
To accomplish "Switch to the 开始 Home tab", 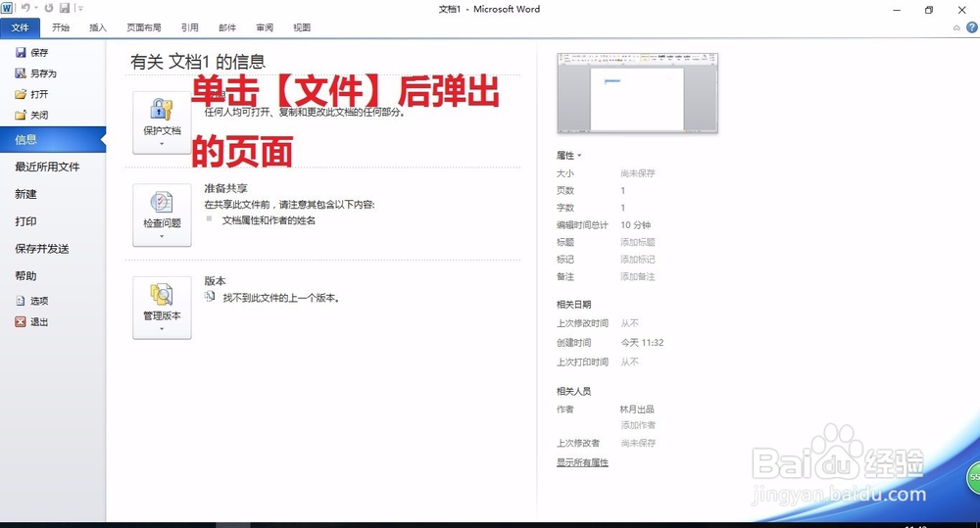I will click(x=61, y=27).
